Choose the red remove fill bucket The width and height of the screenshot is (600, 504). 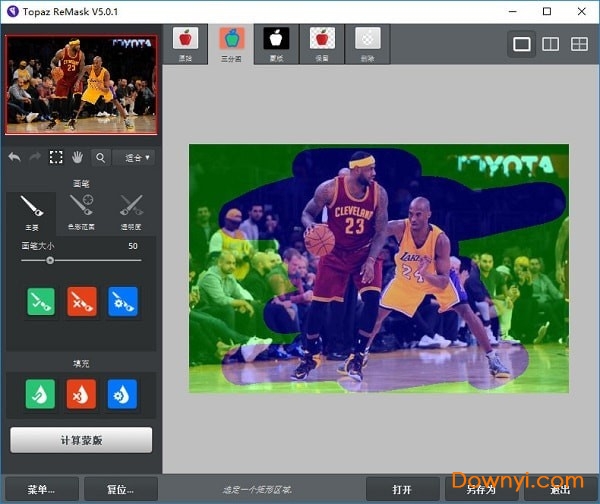(81, 395)
